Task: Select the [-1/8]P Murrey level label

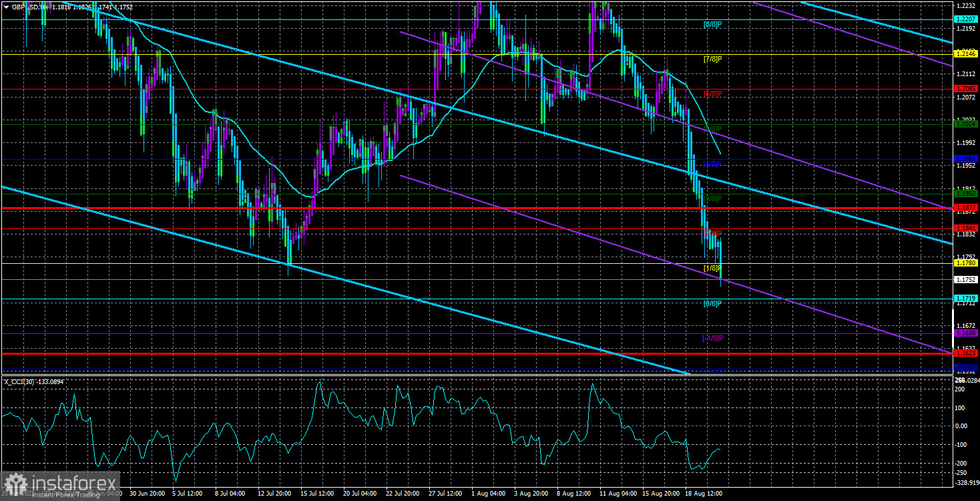Action: click(x=713, y=338)
